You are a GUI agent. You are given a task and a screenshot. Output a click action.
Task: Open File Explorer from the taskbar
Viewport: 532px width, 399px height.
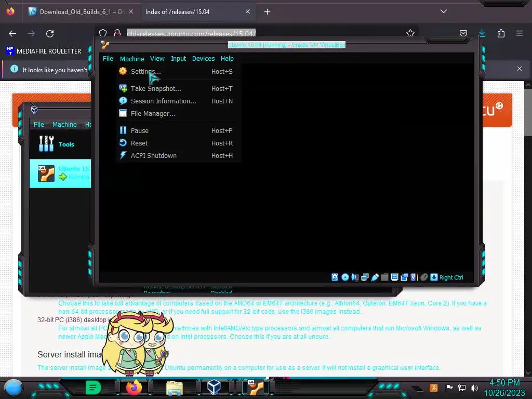click(175, 388)
